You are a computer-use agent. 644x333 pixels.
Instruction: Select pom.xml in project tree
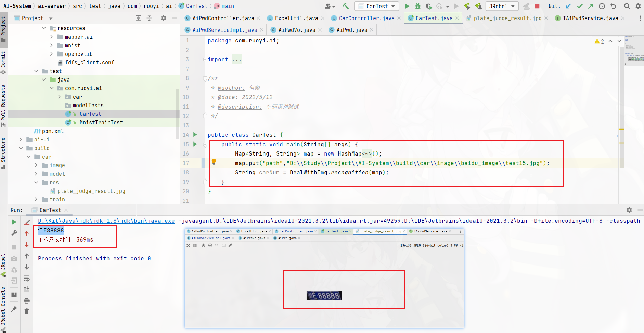point(53,131)
